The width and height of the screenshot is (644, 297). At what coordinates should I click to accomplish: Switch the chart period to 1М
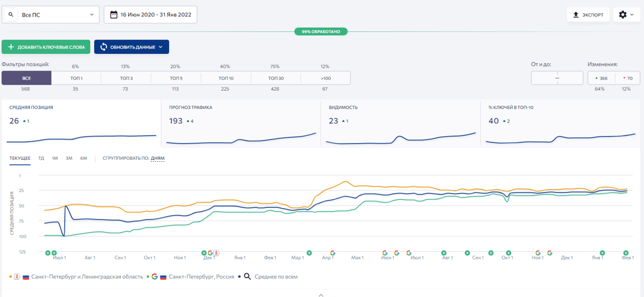55,158
